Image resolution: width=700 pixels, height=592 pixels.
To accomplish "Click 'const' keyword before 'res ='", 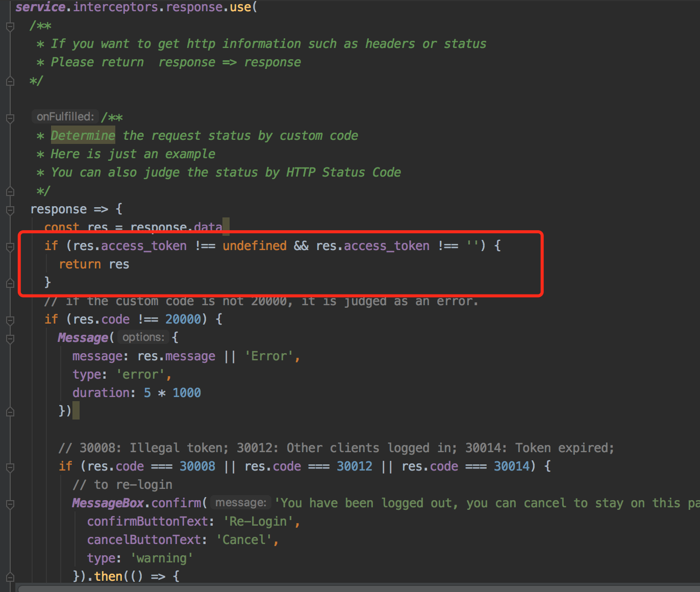I will pos(62,227).
